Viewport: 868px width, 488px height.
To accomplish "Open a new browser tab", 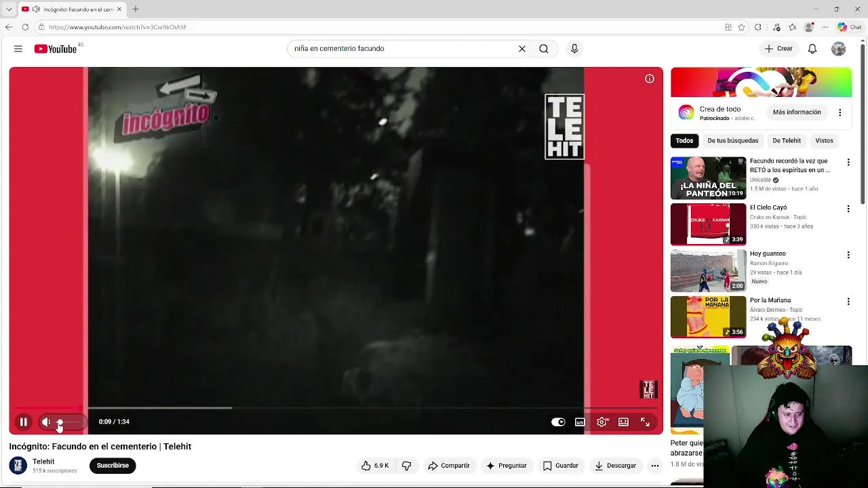I will [x=136, y=9].
